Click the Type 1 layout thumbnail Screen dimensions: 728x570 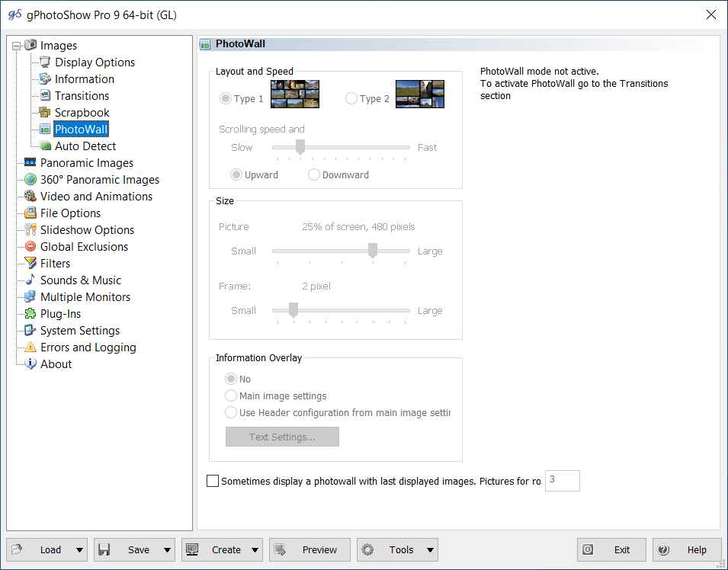pos(295,94)
